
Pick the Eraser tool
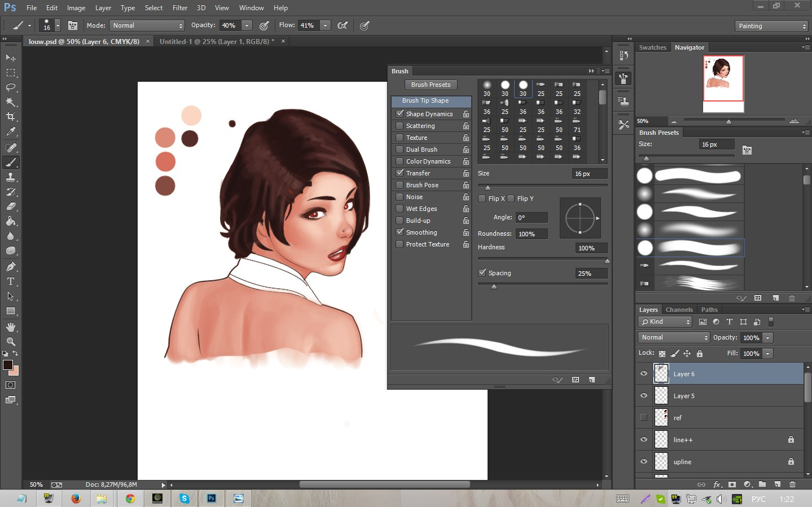[x=11, y=206]
